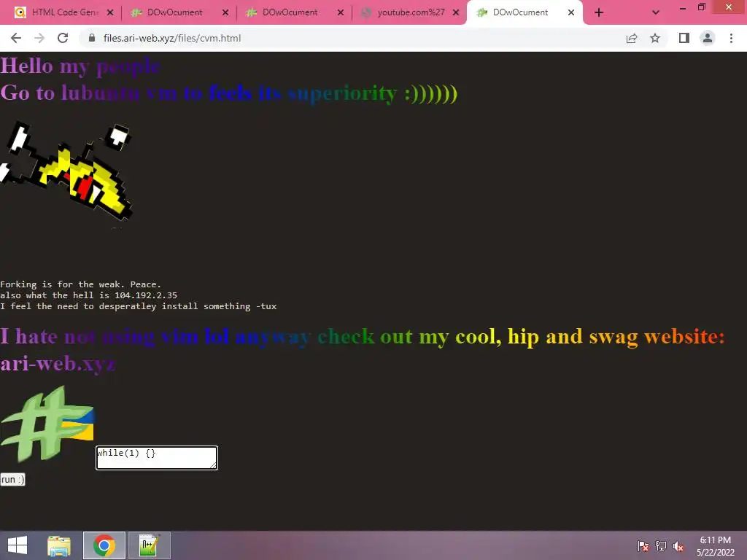Click the 'Go to lubuntu vm' heading

(228, 93)
